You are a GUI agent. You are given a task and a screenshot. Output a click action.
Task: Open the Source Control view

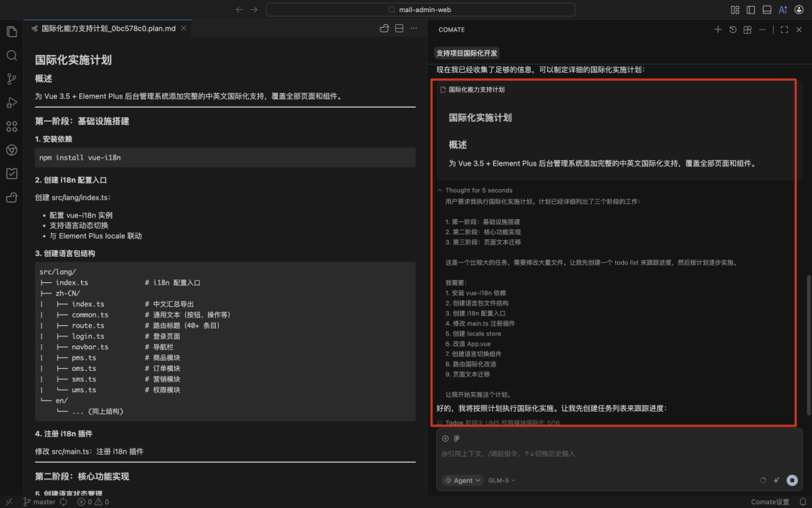pyautogui.click(x=11, y=79)
